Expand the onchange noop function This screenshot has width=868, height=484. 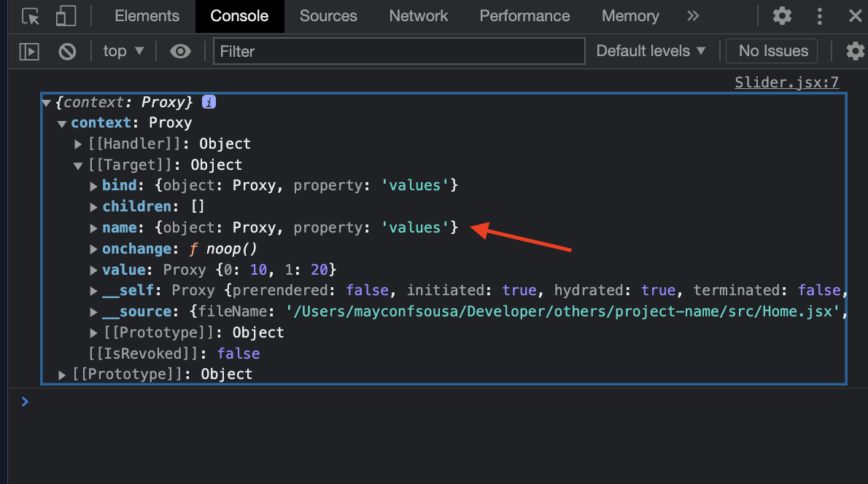93,249
